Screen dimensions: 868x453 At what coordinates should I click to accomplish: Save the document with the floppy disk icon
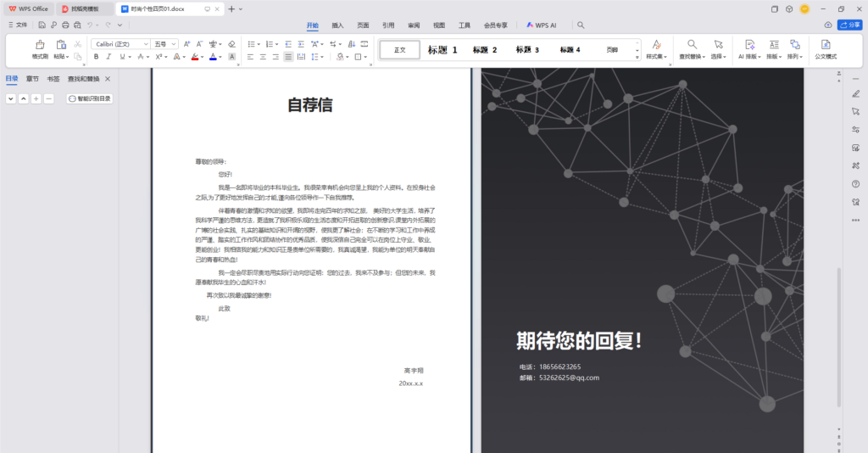pyautogui.click(x=42, y=25)
